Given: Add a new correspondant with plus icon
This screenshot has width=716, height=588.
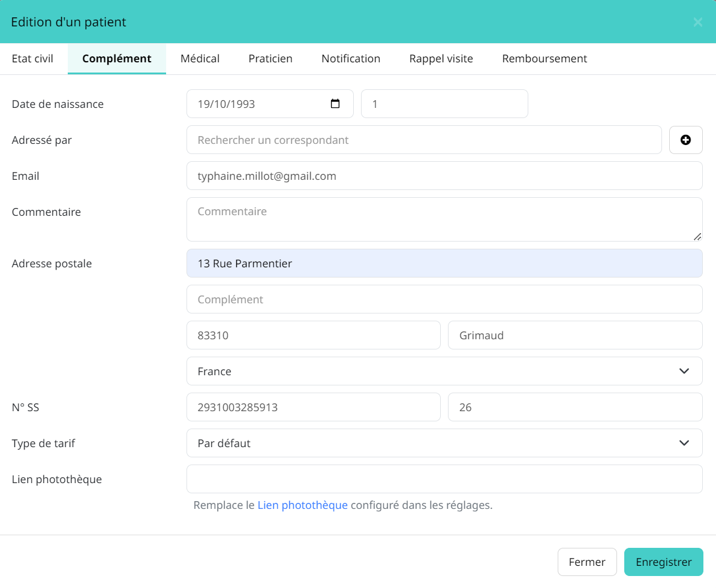Looking at the screenshot, I should [x=685, y=140].
